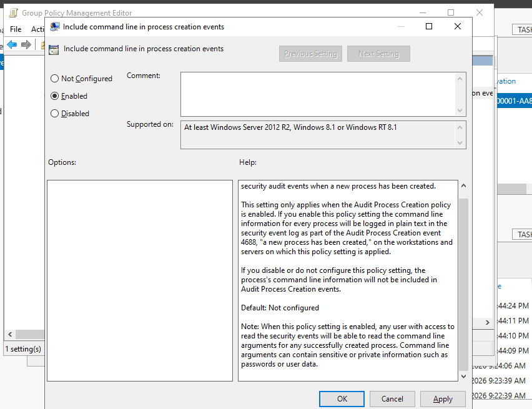Click the Help pane vertical scrollbar thumb
The width and height of the screenshot is (532, 409).
pyautogui.click(x=463, y=285)
